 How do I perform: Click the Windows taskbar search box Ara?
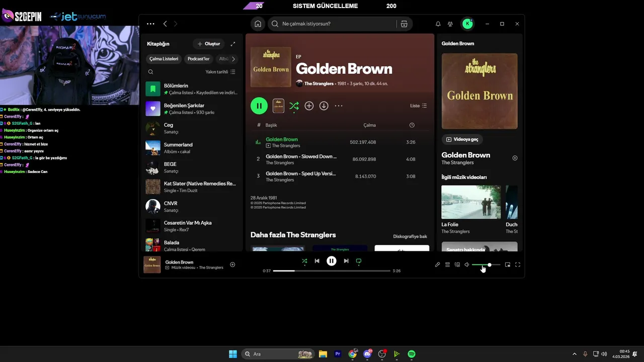tap(278, 354)
